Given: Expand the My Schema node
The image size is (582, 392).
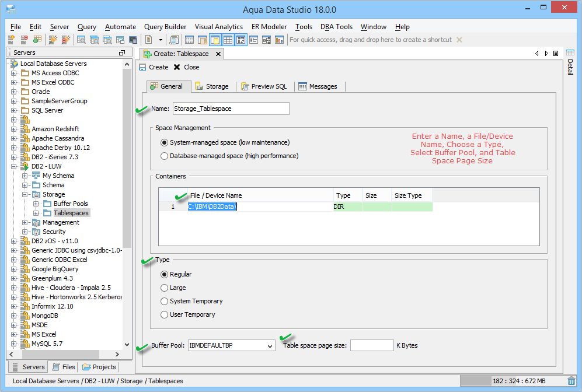Looking at the screenshot, I should click(x=25, y=176).
